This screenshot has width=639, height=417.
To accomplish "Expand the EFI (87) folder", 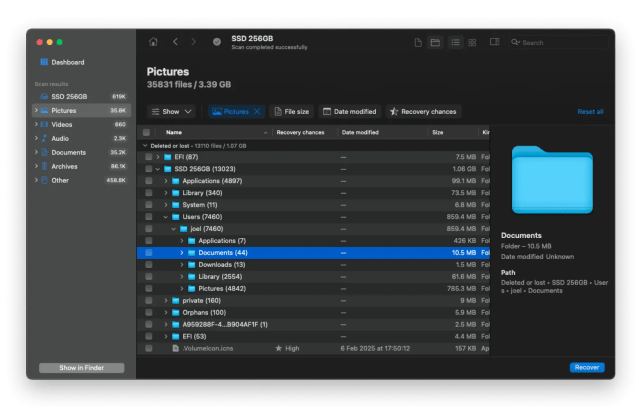I will (x=158, y=157).
